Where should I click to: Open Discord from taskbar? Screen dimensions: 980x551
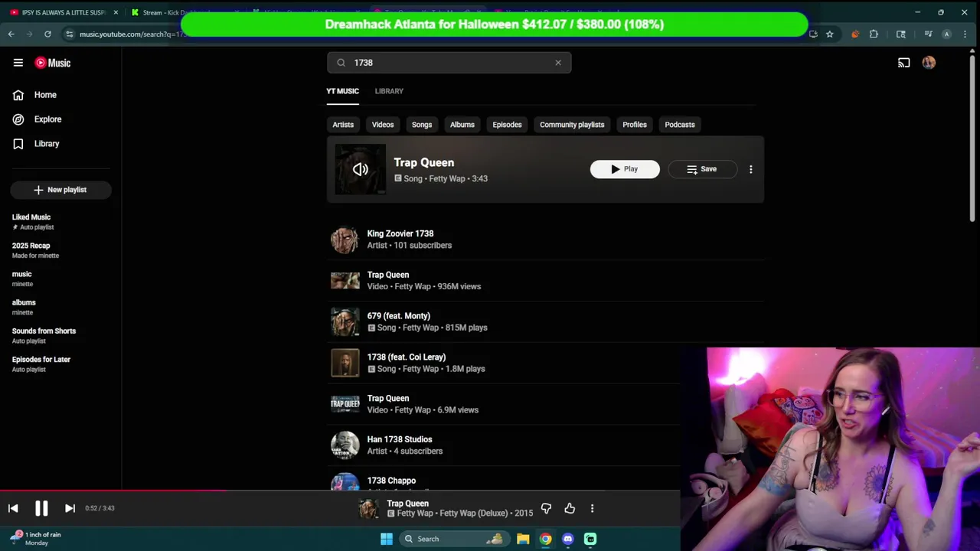pyautogui.click(x=567, y=539)
